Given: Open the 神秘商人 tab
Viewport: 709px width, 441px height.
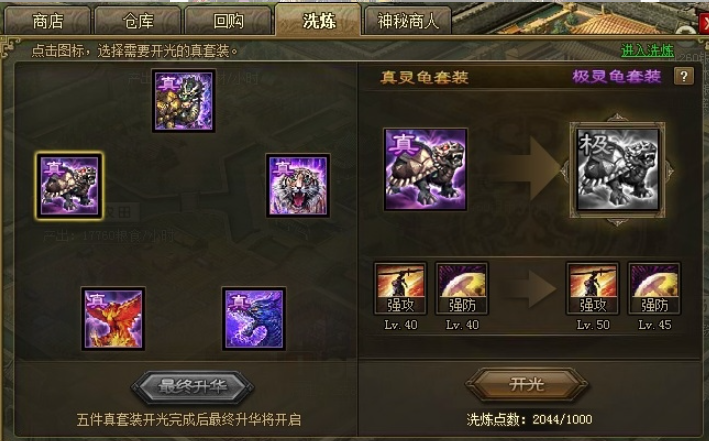Looking at the screenshot, I should coord(408,21).
